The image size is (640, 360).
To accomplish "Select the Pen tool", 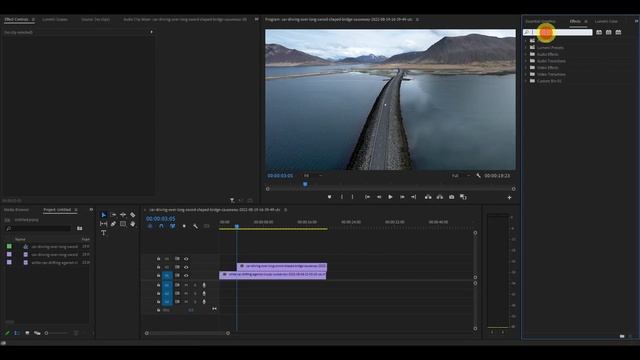I will pyautogui.click(x=113, y=224).
